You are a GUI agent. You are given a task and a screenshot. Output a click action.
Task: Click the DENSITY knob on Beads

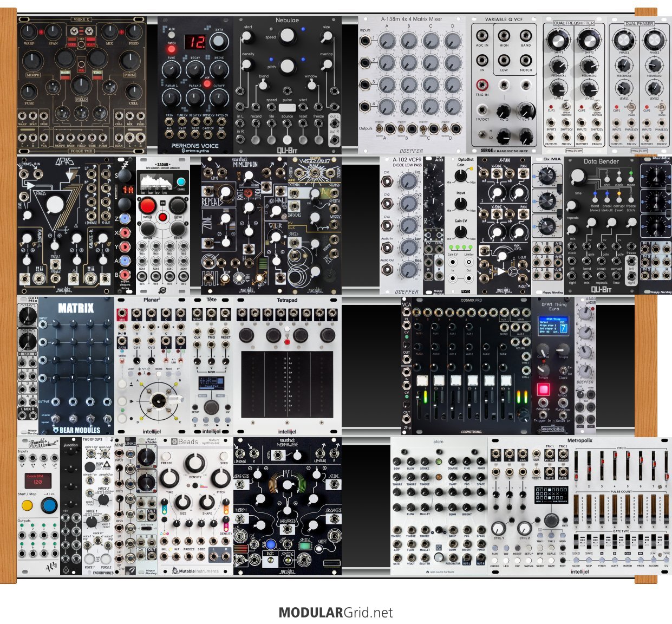[x=195, y=463]
